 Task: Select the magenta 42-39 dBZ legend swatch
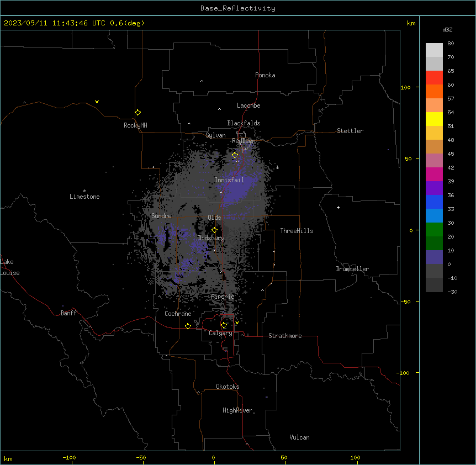434,174
